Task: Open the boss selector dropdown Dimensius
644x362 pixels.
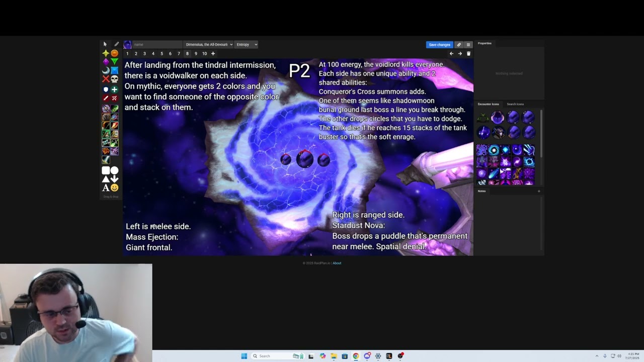Action: 208,45
